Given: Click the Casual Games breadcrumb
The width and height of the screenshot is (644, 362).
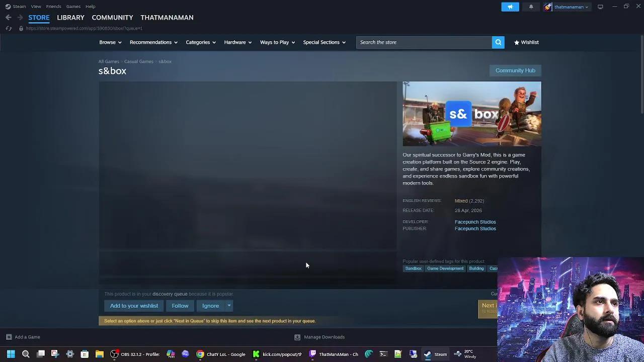Looking at the screenshot, I should coord(139,61).
